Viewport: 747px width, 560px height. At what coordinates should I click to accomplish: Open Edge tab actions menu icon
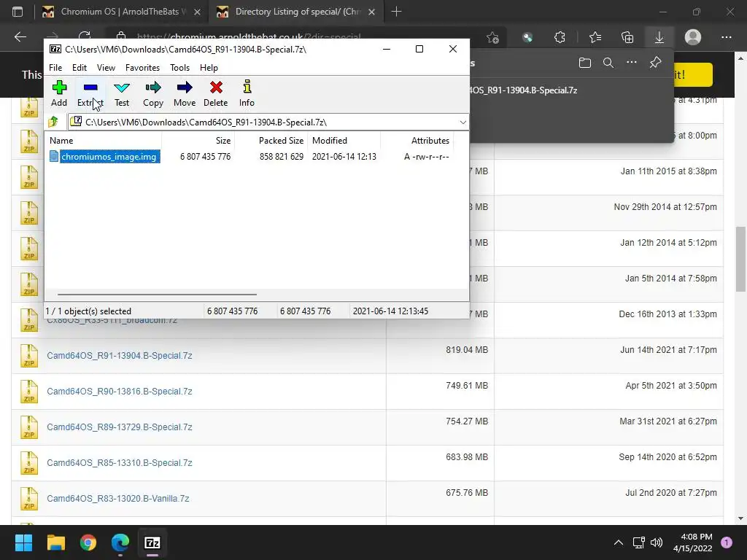[x=18, y=12]
